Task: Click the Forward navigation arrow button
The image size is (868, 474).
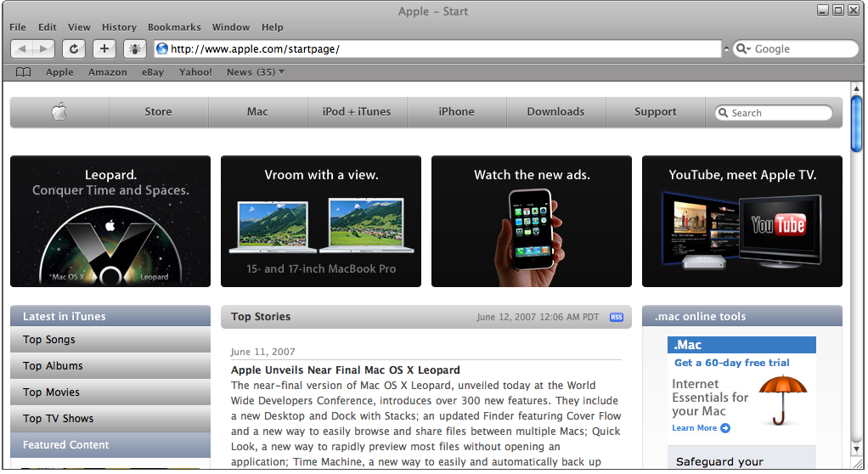Action: [x=44, y=49]
